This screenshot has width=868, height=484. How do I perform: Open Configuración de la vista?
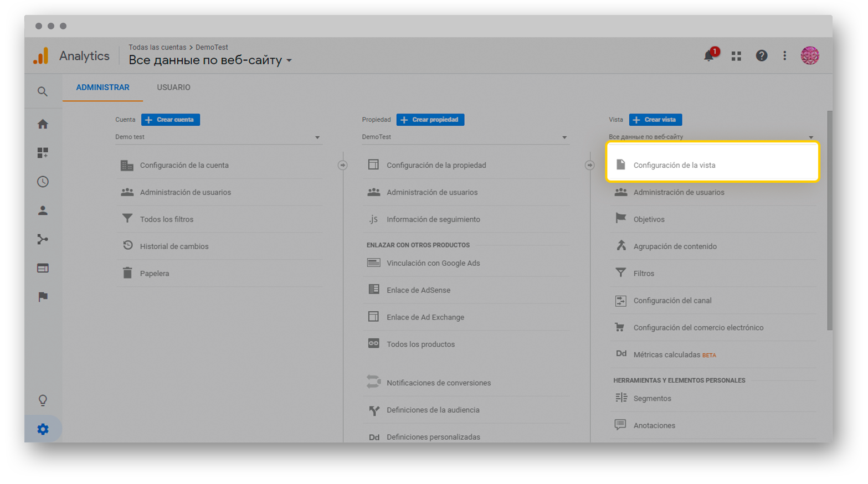click(x=713, y=162)
